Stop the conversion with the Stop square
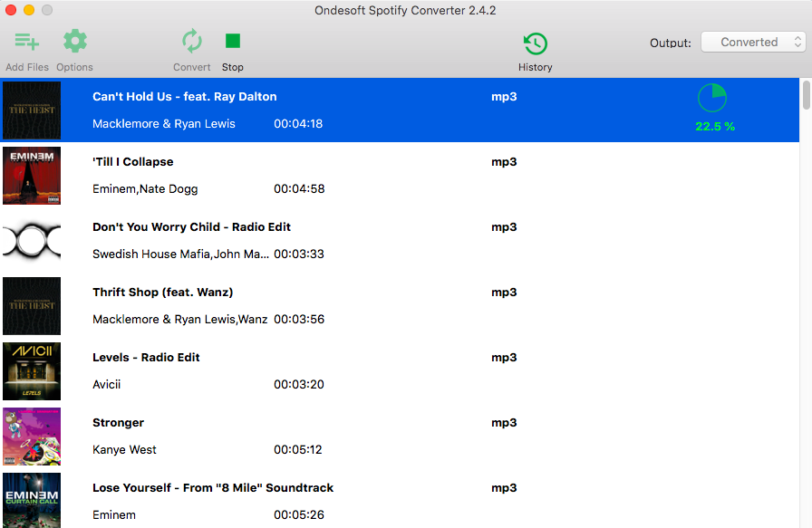Screen dimensions: 812x528 point(233,41)
